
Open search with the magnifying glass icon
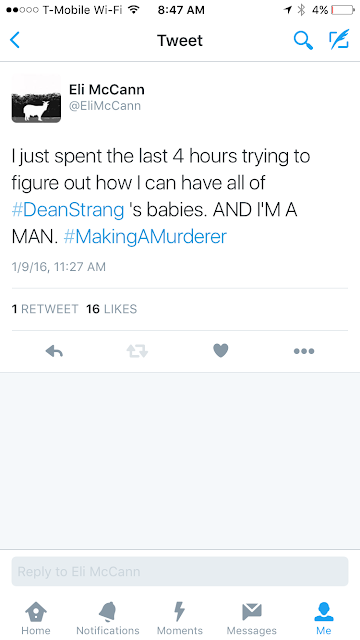pyautogui.click(x=303, y=40)
